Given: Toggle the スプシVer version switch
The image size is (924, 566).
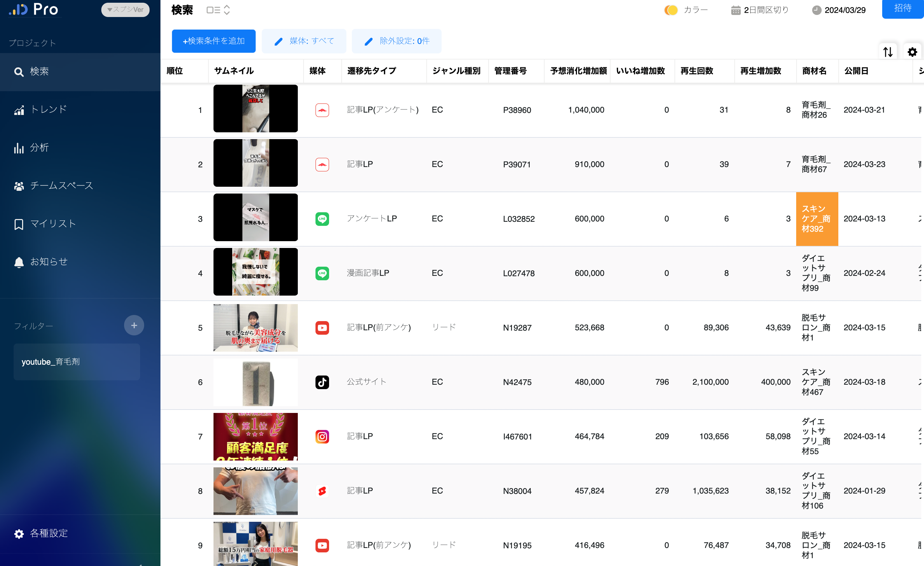Looking at the screenshot, I should pos(125,10).
